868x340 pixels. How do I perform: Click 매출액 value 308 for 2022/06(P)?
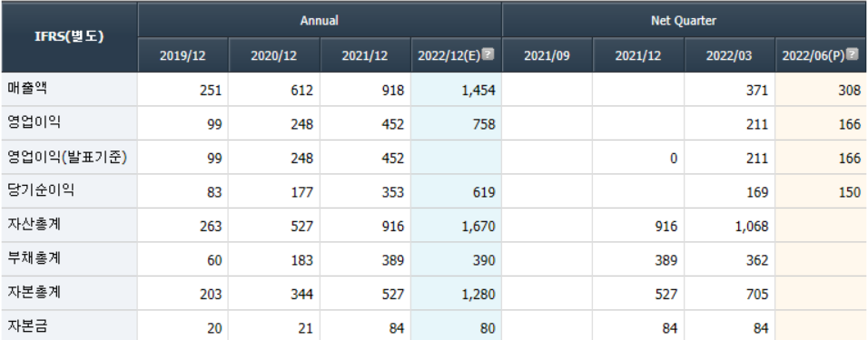(849, 91)
